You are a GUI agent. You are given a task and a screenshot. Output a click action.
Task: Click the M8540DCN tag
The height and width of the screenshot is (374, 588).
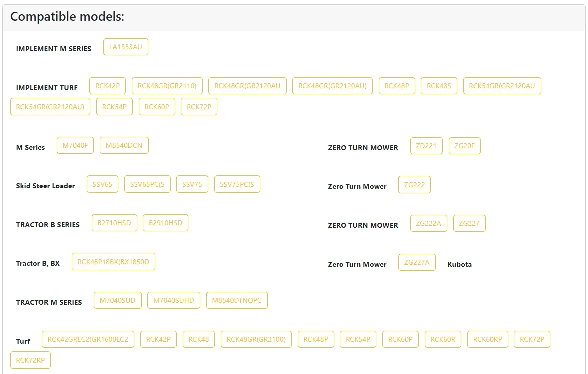(x=124, y=145)
